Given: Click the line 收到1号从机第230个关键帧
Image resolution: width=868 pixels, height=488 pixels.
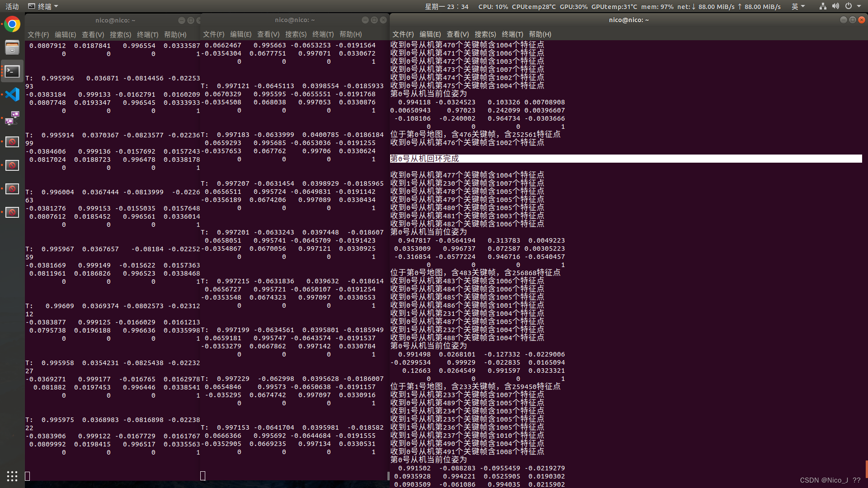Looking at the screenshot, I should 467,183.
